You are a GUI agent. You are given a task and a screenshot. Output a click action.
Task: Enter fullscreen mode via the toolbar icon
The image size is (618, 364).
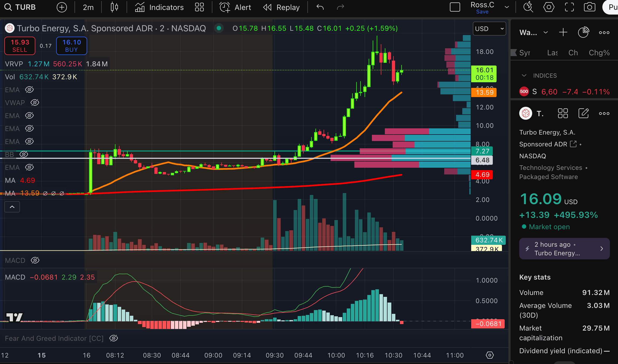[x=569, y=7]
